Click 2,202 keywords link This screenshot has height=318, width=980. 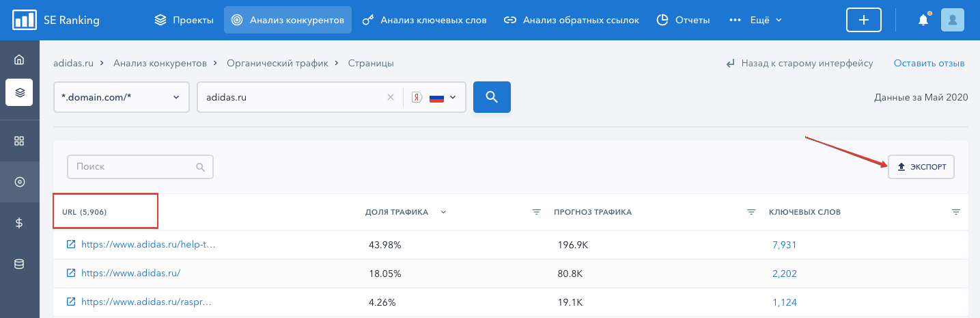pyautogui.click(x=784, y=274)
